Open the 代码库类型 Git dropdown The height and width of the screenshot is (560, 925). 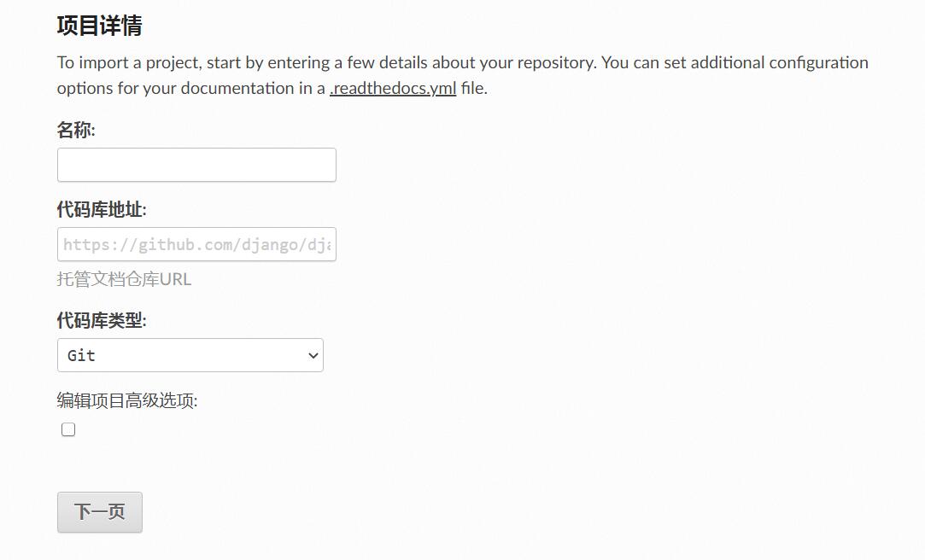pos(190,355)
